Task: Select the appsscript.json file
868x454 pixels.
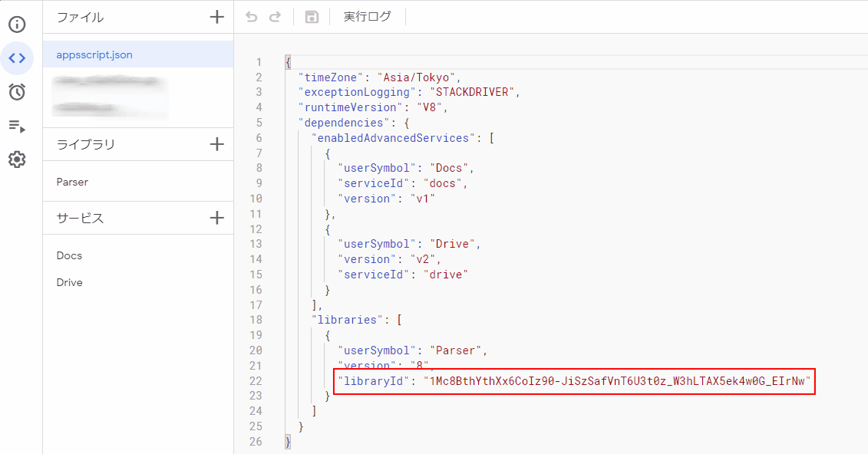Action: click(94, 55)
